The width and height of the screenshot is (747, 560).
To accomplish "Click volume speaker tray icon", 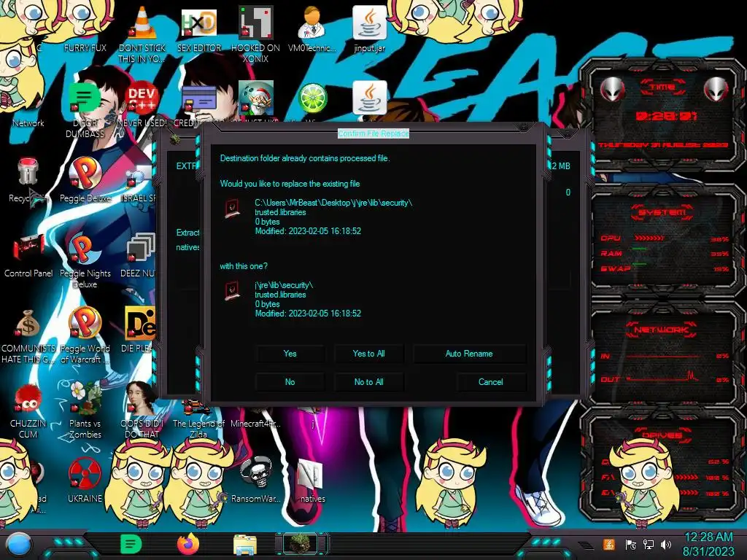I will click(x=665, y=544).
